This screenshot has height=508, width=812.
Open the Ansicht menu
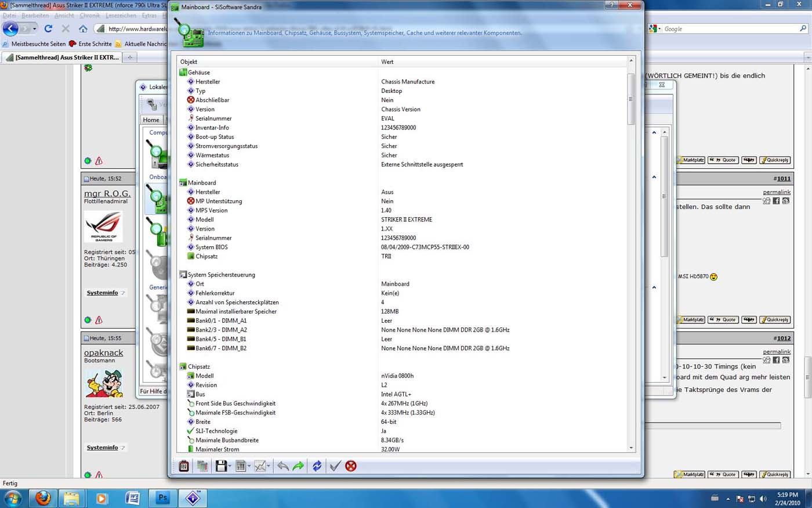64,16
